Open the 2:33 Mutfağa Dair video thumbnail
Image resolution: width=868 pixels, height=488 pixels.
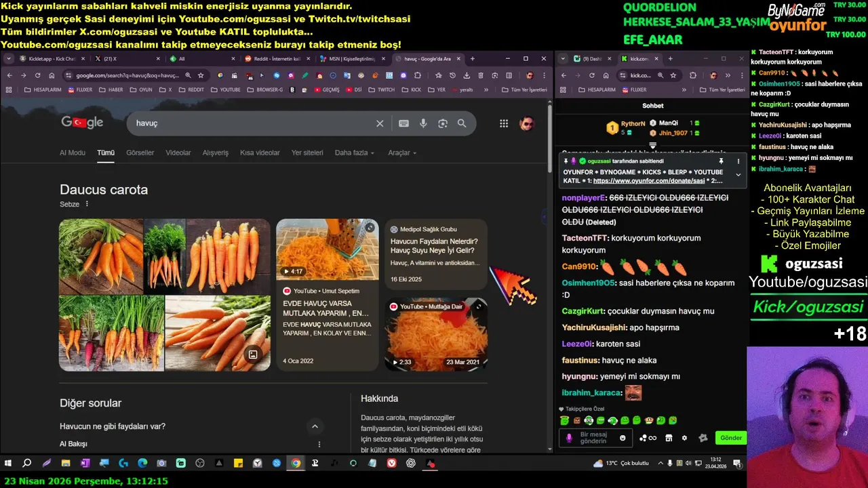point(436,335)
